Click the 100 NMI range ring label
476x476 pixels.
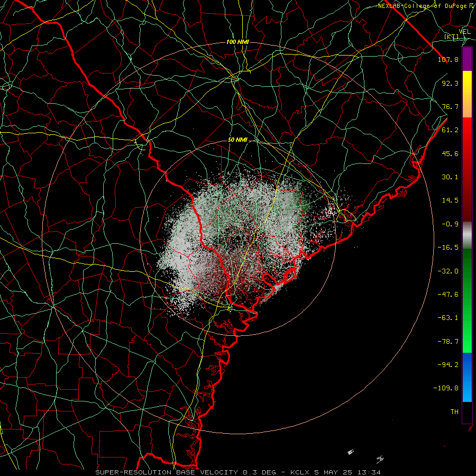[237, 42]
